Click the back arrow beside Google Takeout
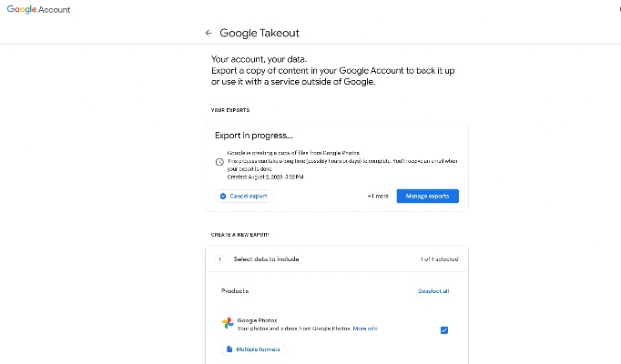The height and width of the screenshot is (364, 621). tap(209, 33)
